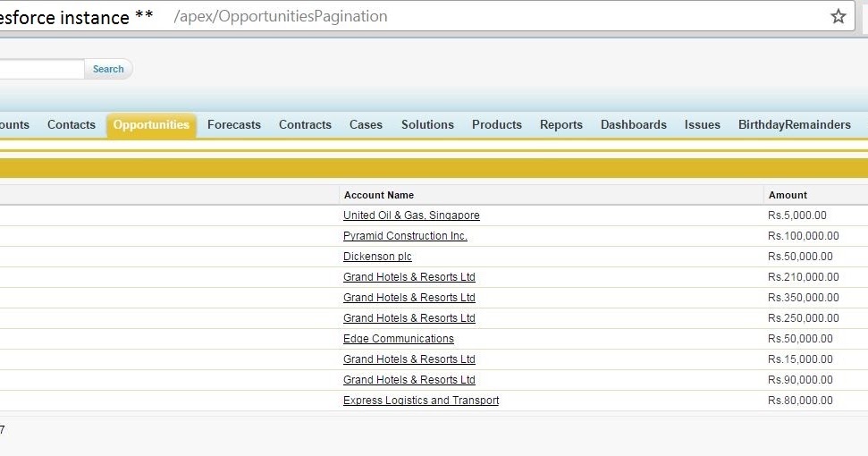Select the Rs.100,000.00 amount cell
This screenshot has width=868, height=456.
804,236
